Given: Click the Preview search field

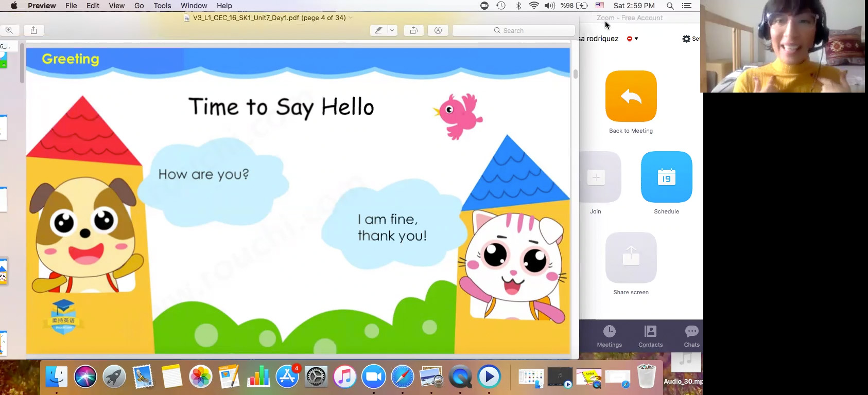Looking at the screenshot, I should [x=513, y=30].
